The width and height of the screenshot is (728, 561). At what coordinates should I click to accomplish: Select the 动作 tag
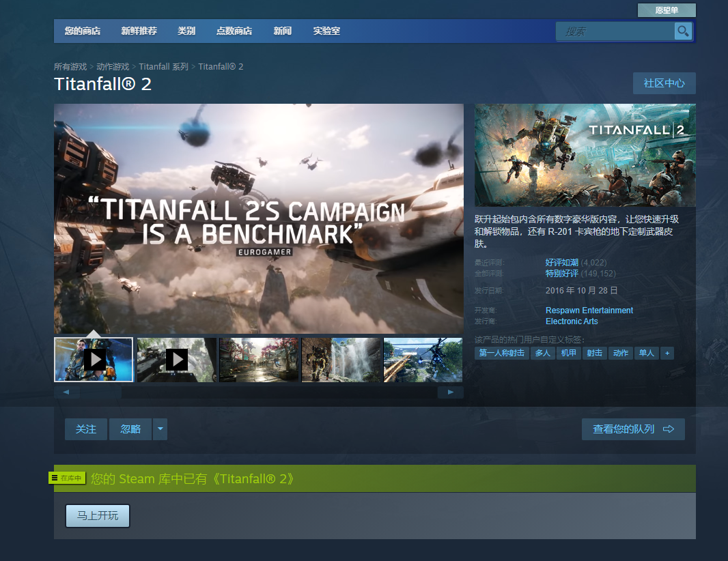pos(620,353)
